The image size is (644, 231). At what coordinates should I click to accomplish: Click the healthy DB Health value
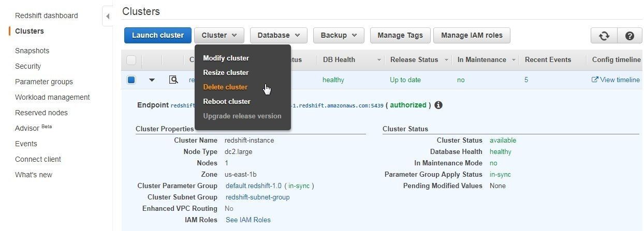tap(333, 80)
